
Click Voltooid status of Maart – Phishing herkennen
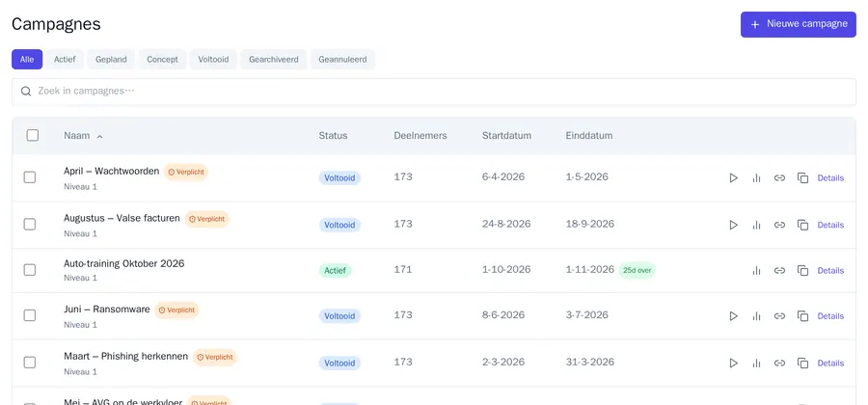(x=339, y=364)
